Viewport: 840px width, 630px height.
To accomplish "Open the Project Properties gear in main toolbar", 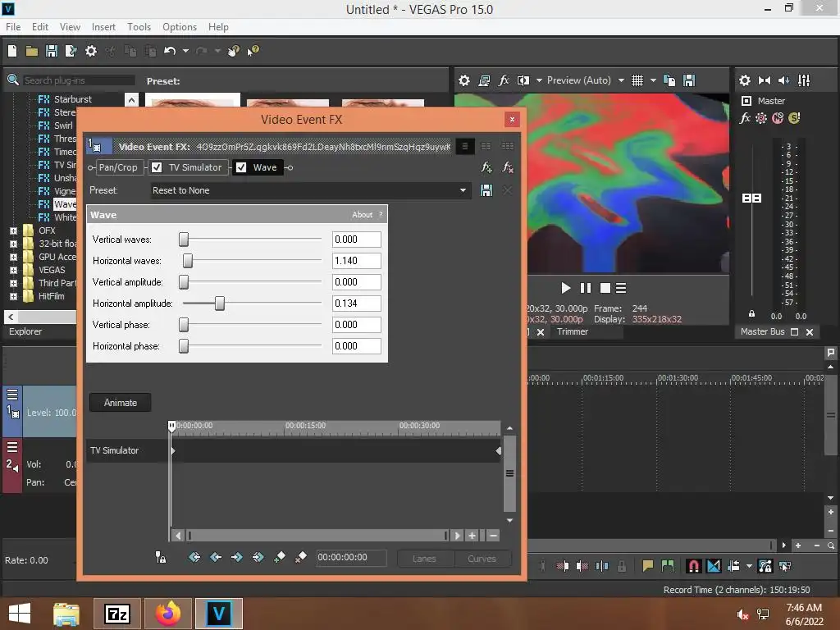I will point(91,51).
